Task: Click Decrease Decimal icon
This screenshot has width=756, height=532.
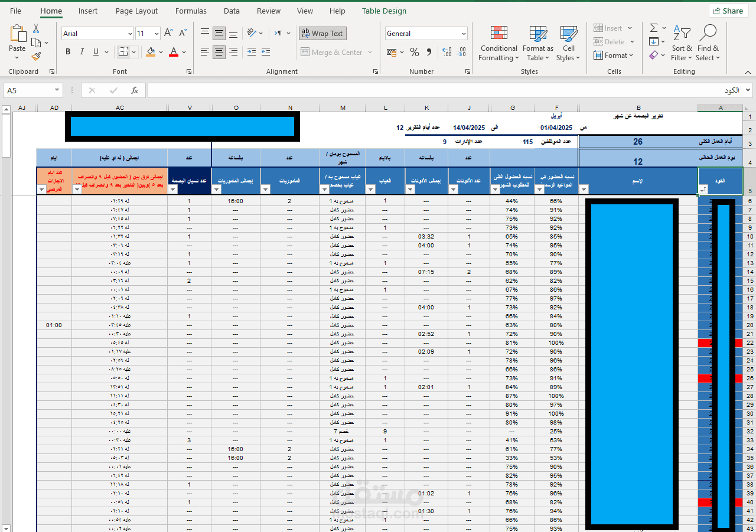Action: (461, 52)
